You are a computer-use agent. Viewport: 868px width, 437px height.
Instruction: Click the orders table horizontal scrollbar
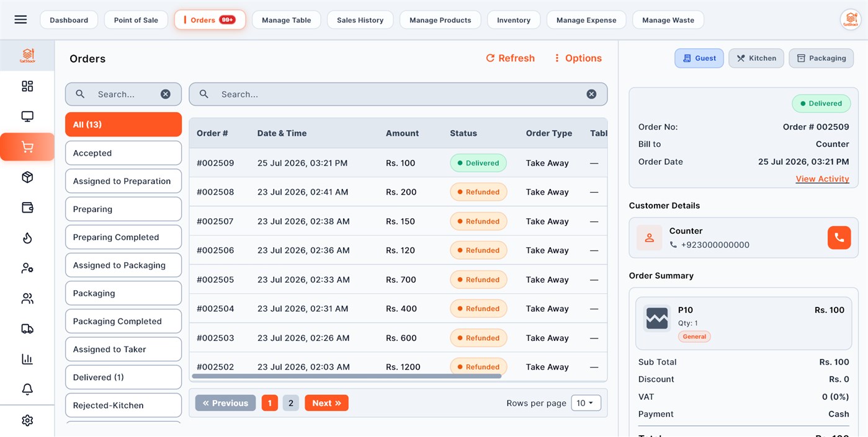pyautogui.click(x=346, y=376)
